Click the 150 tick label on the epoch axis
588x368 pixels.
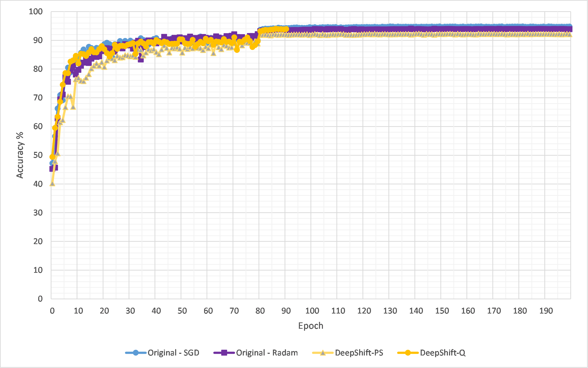(442, 311)
